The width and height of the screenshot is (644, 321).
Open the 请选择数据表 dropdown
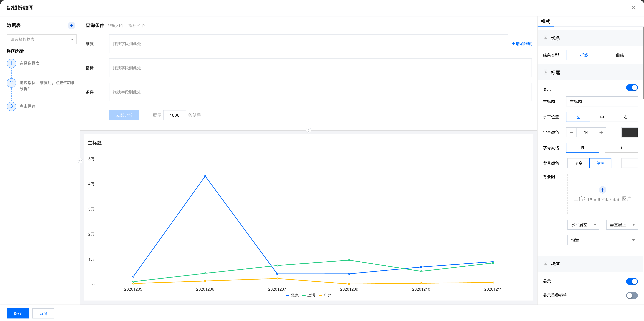pos(41,39)
